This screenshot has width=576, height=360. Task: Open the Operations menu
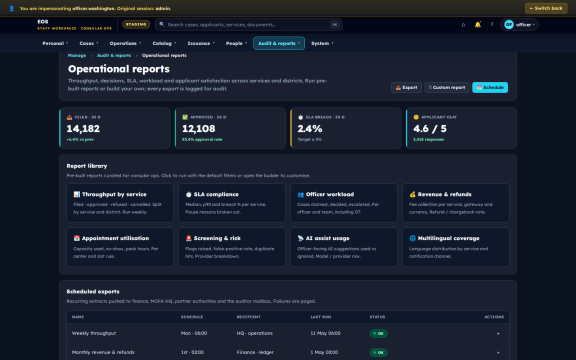(x=125, y=43)
